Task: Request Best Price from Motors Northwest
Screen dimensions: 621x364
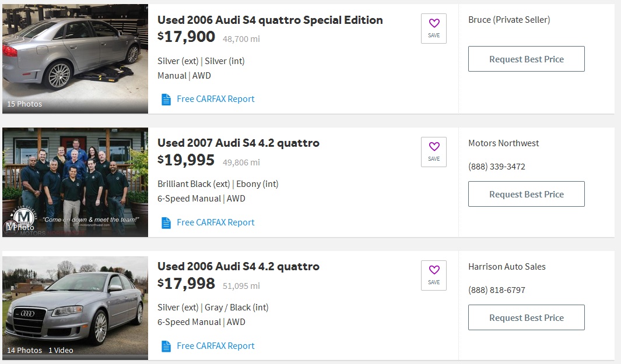Action: (526, 194)
